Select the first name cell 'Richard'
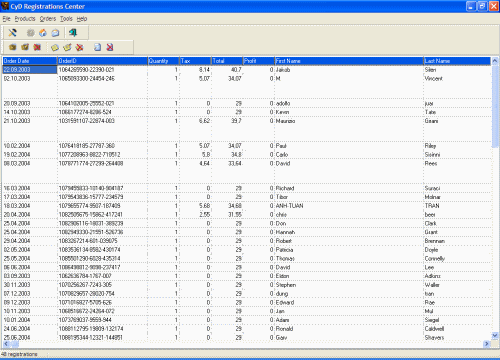 (x=349, y=188)
